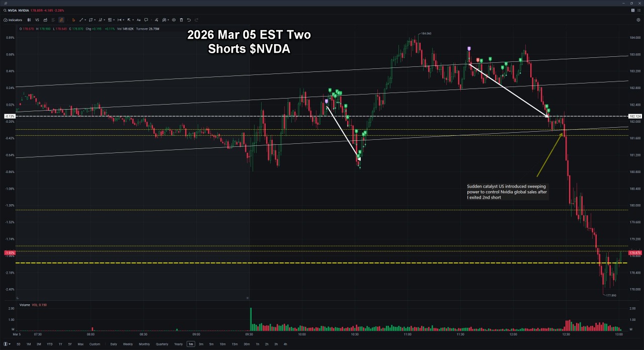Select the YTD range
This screenshot has height=350, width=644.
click(x=49, y=344)
